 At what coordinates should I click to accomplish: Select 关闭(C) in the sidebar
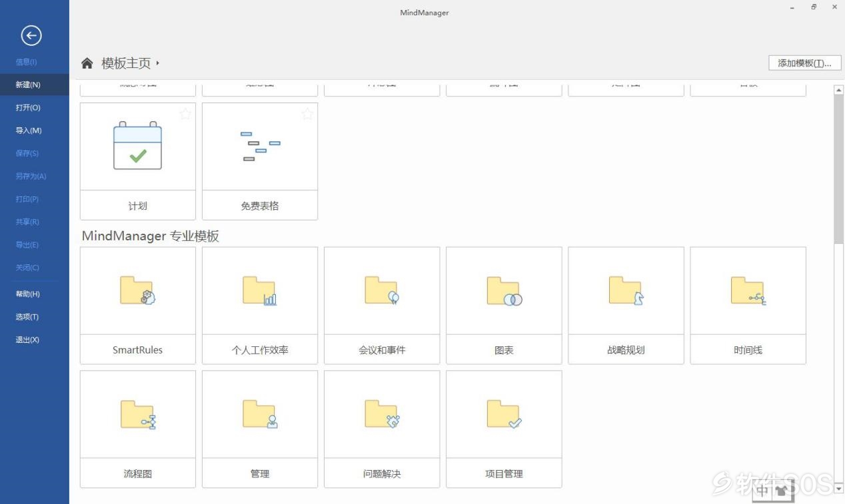[35, 267]
